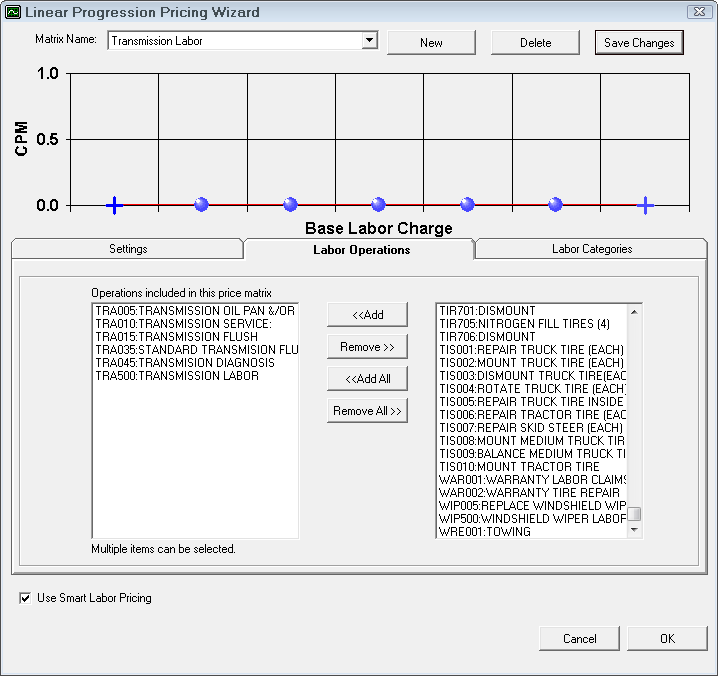Select the first blue sphere graph point
The width and height of the screenshot is (718, 676).
[x=202, y=205]
